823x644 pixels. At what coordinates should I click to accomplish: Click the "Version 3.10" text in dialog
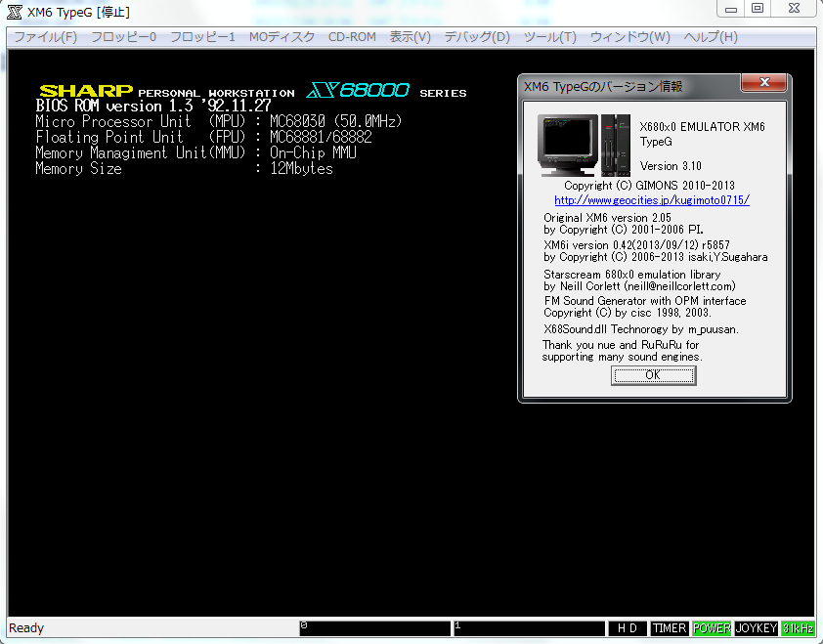671,166
